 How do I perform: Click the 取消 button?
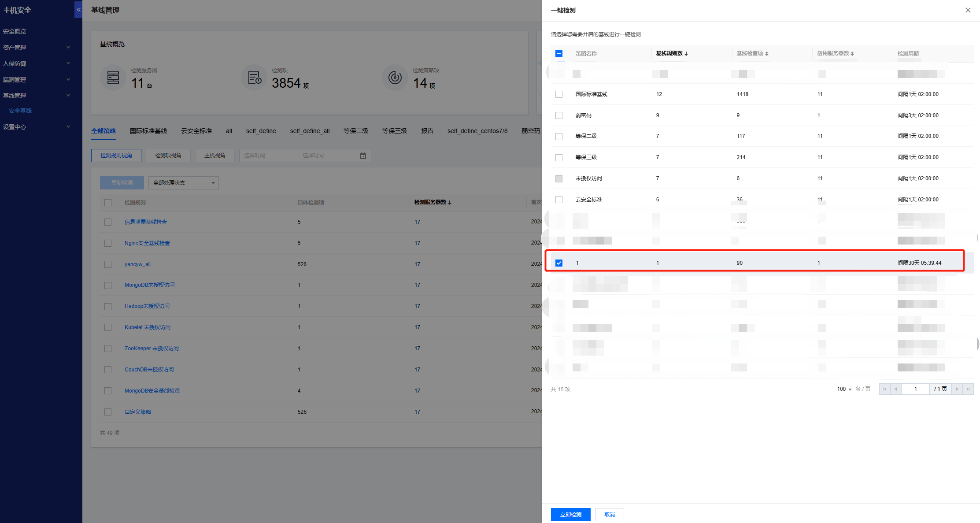[x=609, y=515]
